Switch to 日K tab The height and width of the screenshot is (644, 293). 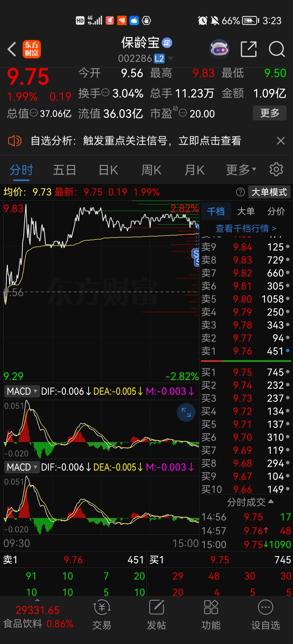[108, 170]
